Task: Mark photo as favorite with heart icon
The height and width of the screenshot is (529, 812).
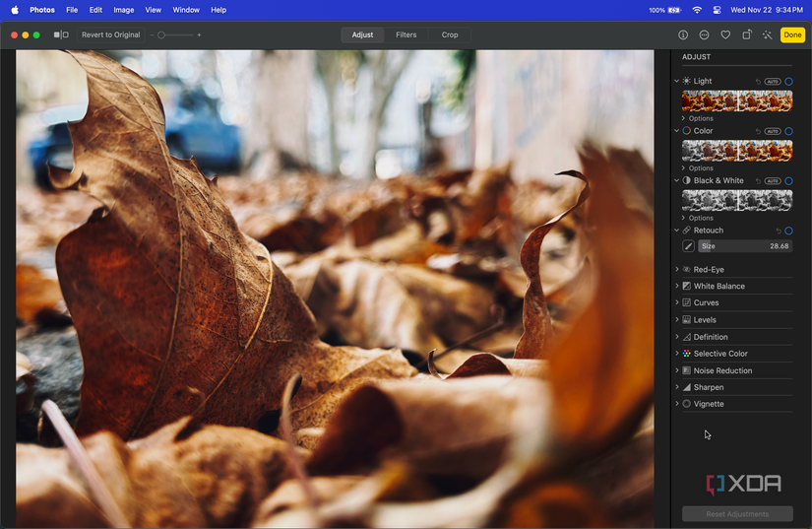Action: point(725,34)
